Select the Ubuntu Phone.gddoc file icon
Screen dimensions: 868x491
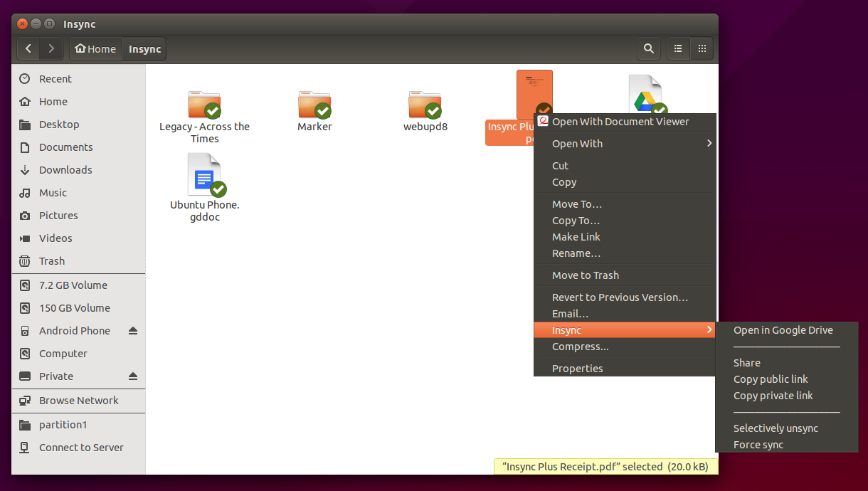point(205,175)
